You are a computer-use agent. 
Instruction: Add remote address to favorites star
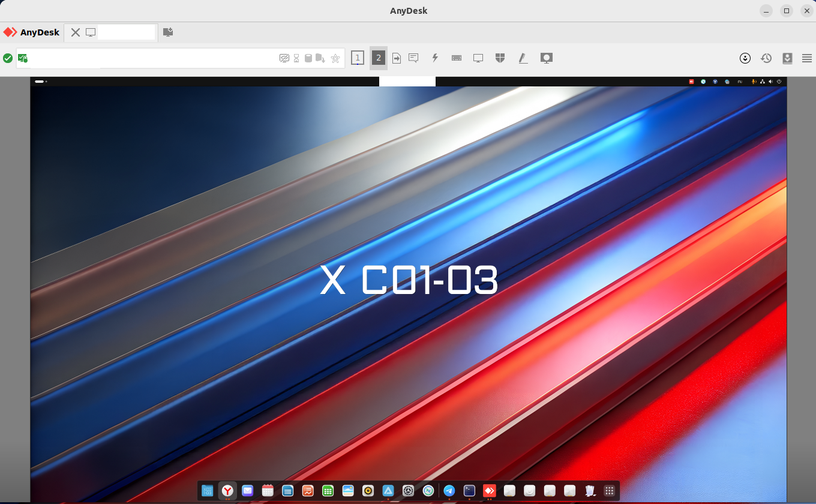pos(335,58)
